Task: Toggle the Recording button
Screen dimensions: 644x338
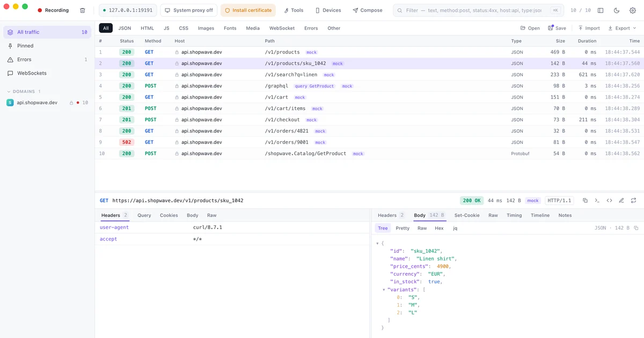Action: pyautogui.click(x=53, y=10)
